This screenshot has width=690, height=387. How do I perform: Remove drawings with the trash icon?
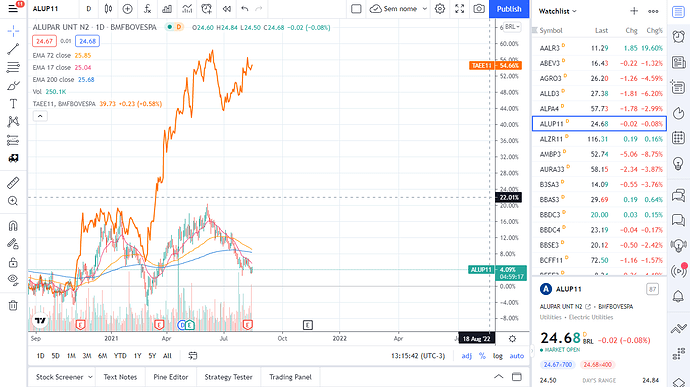coord(13,305)
